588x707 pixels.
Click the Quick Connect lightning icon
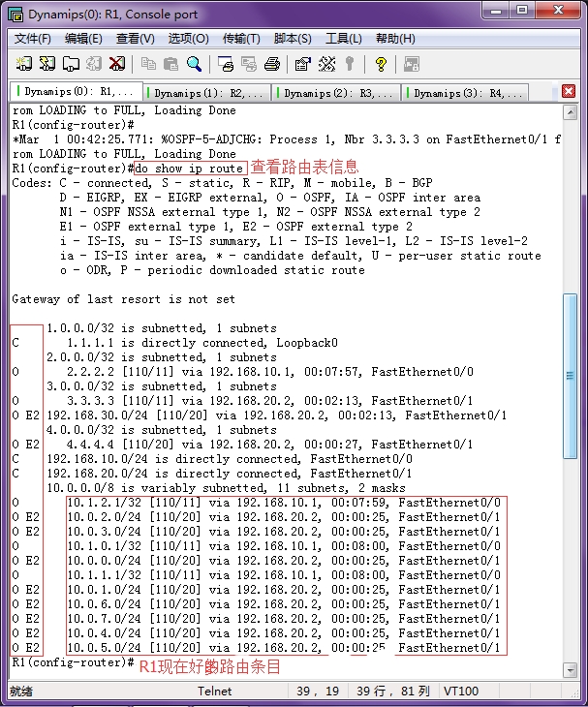pyautogui.click(x=46, y=64)
